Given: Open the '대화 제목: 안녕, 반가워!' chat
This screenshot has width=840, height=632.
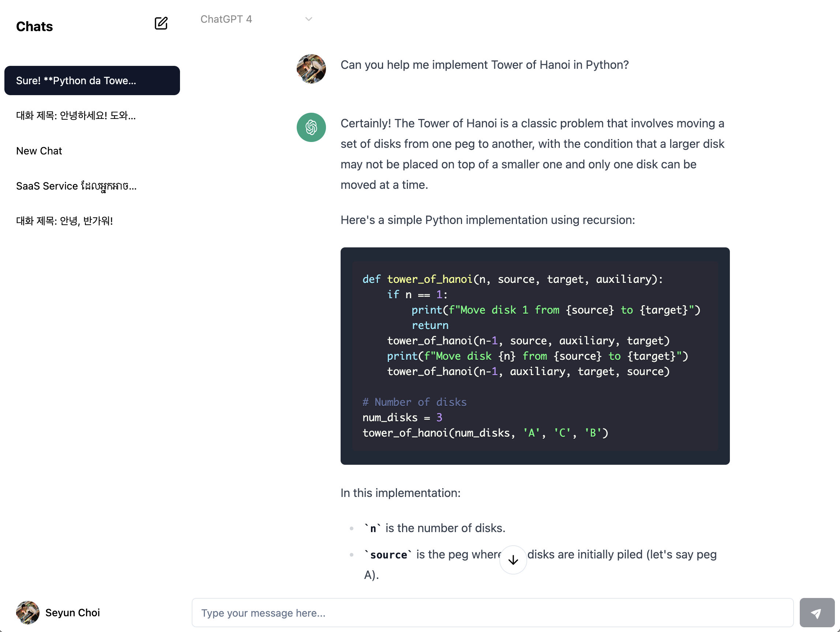Looking at the screenshot, I should pos(92,221).
